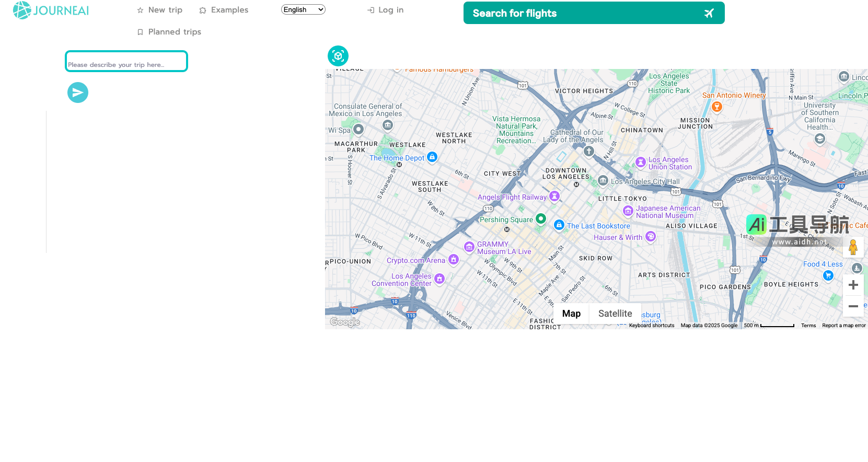The height and width of the screenshot is (462, 868).
Task: Click the Los Angeles State Historic Park label
Action: pyautogui.click(x=669, y=84)
